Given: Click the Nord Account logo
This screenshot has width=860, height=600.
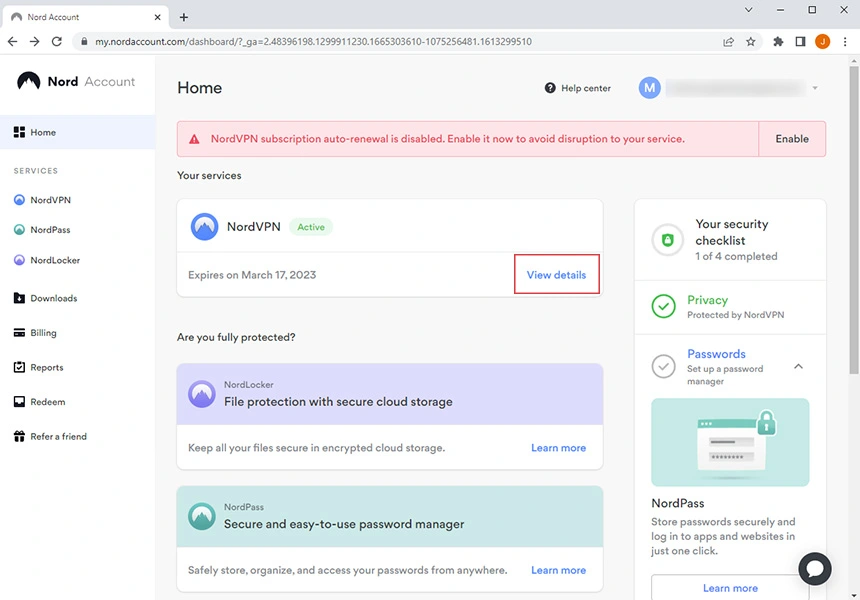Looking at the screenshot, I should (76, 82).
